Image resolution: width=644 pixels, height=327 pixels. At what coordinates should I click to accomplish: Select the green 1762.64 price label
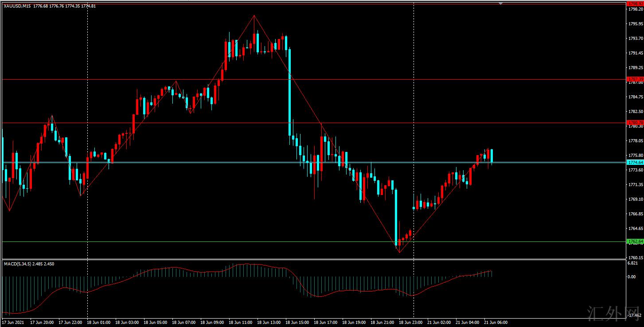[634, 241]
